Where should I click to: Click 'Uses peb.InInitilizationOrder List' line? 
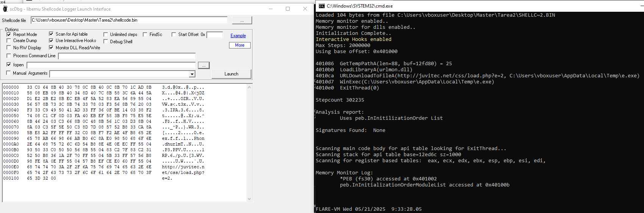(391, 118)
